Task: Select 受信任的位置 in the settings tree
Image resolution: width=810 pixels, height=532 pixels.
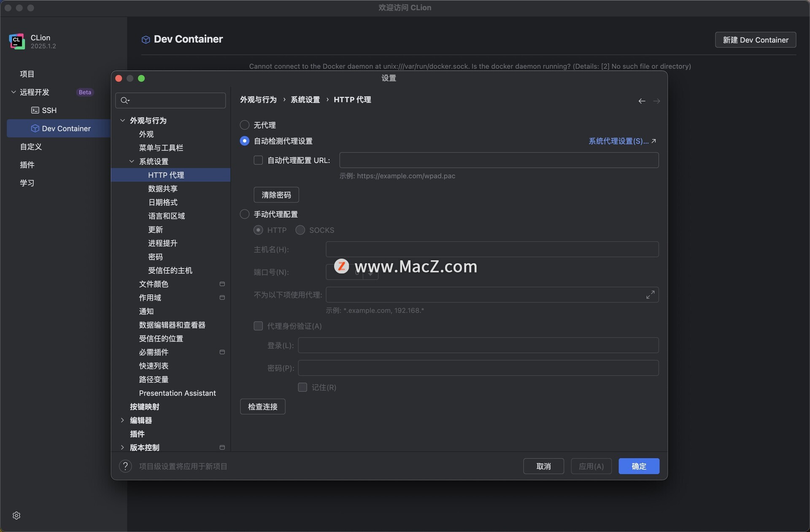Action: point(161,339)
